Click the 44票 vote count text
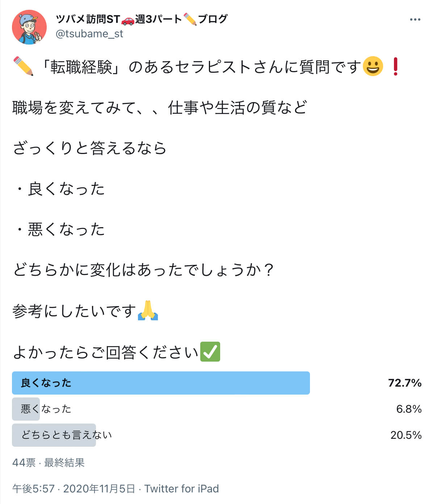 click(24, 463)
